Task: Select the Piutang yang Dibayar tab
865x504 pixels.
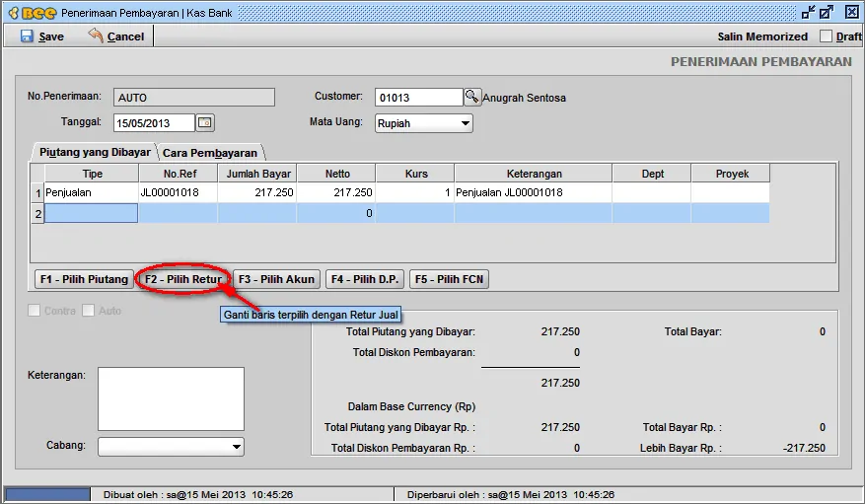Action: [95, 152]
